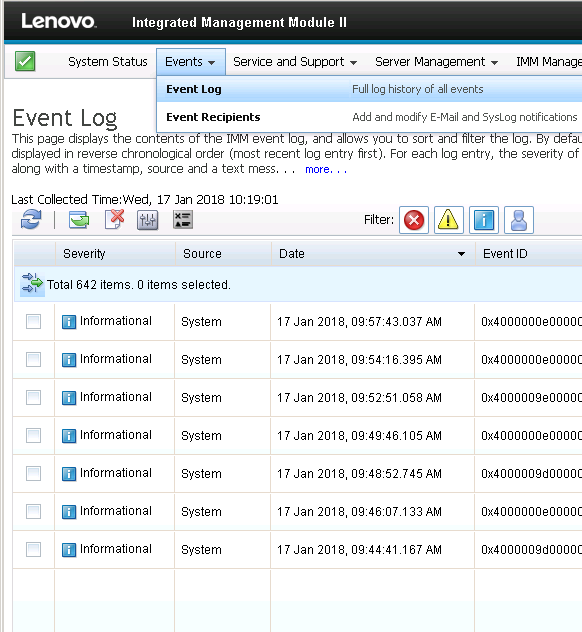
Task: Click the 'Integrated Management Module II' title
Action: pyautogui.click(x=239, y=22)
